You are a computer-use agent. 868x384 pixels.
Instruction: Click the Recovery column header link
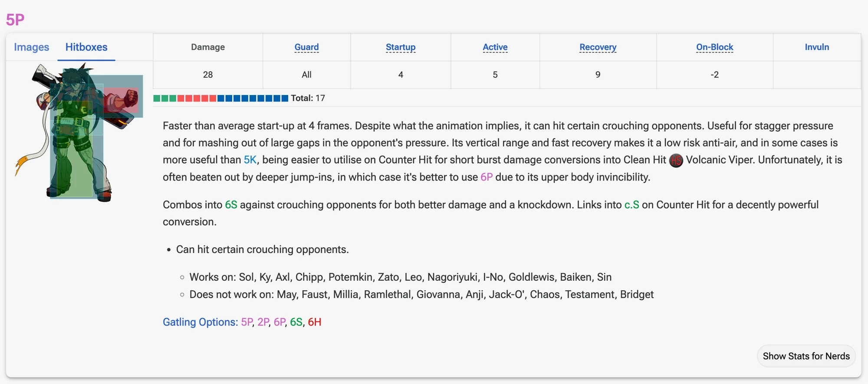coord(598,47)
